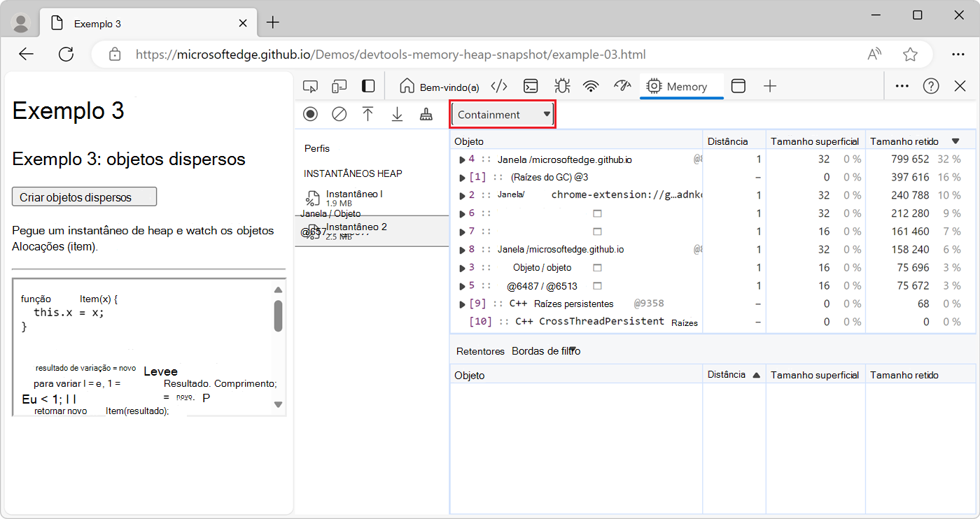Click the record heap snapshot button
The width and height of the screenshot is (980, 519).
[310, 114]
